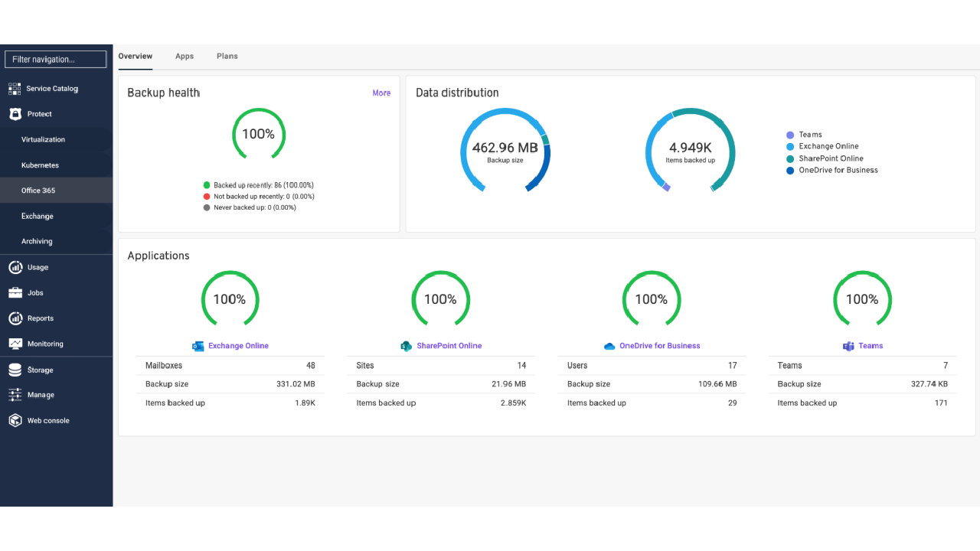This screenshot has height=551, width=980.
Task: Click the Sites count 14
Action: [x=522, y=366]
